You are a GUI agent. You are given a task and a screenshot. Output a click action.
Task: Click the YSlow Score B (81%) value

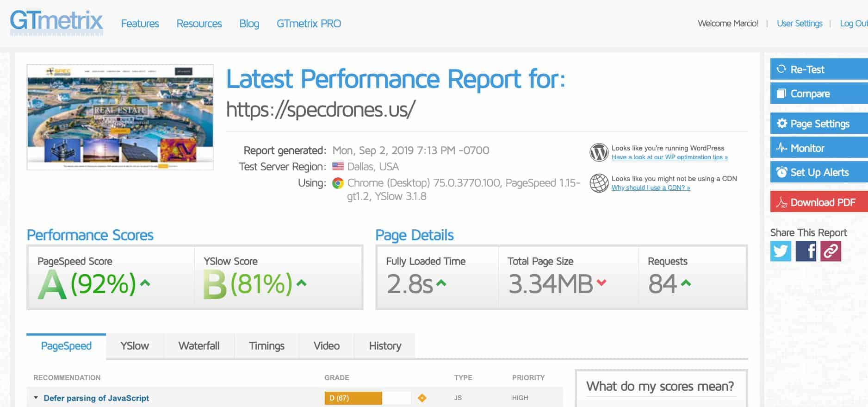pyautogui.click(x=248, y=284)
